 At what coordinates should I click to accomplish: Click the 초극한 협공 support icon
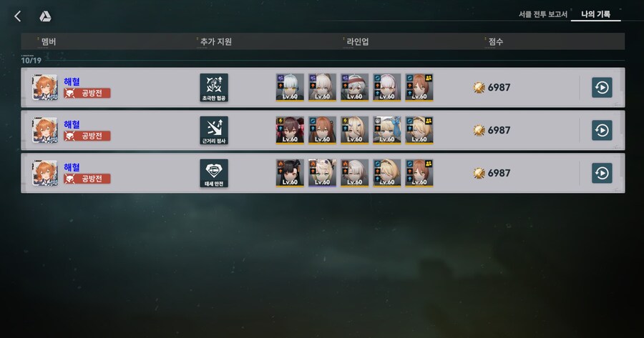(214, 87)
